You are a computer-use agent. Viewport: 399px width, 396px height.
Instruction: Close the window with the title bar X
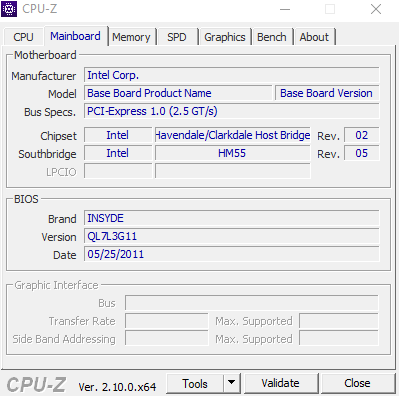tap(376, 9)
